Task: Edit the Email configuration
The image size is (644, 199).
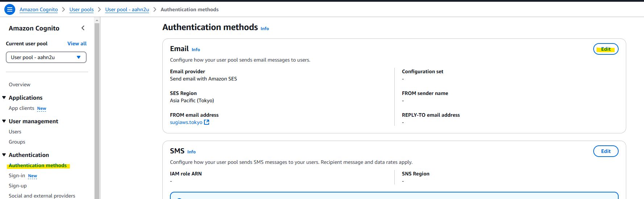Action: click(x=606, y=49)
